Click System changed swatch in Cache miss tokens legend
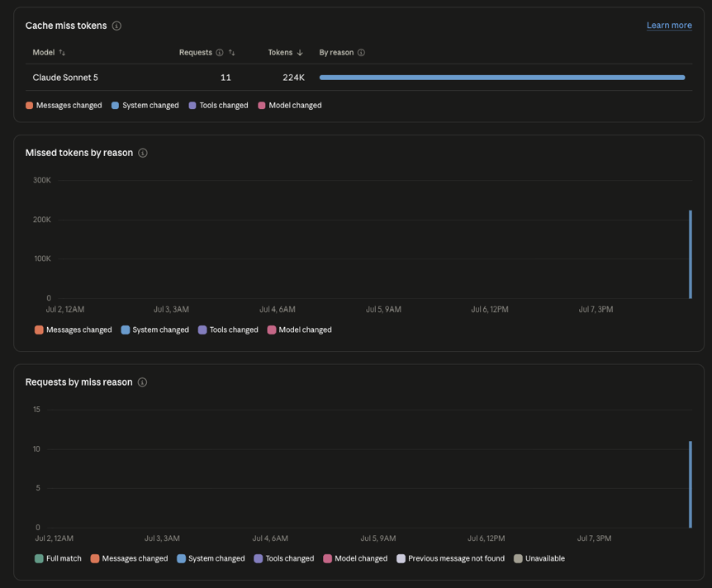The image size is (712, 588). [116, 106]
